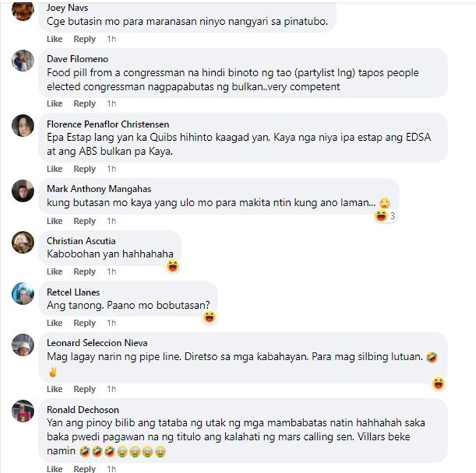The width and height of the screenshot is (476, 473).
Task: Click the haha reaction on Leonard Seleccion Nieva's comment
Action: [439, 383]
